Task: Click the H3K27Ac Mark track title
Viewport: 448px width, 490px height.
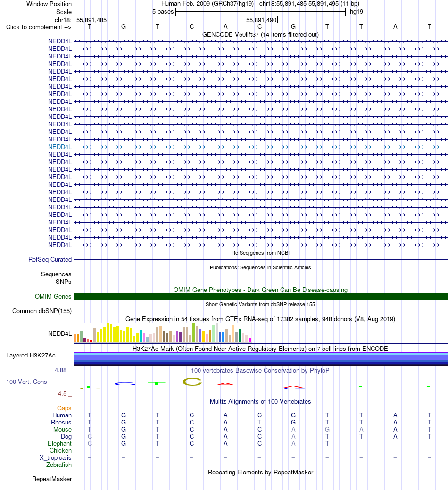Action: 260,349
